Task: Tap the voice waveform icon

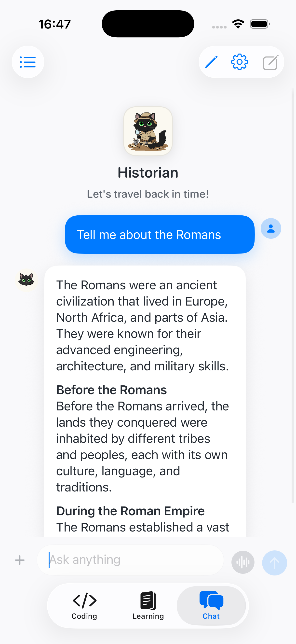Action: tap(242, 562)
